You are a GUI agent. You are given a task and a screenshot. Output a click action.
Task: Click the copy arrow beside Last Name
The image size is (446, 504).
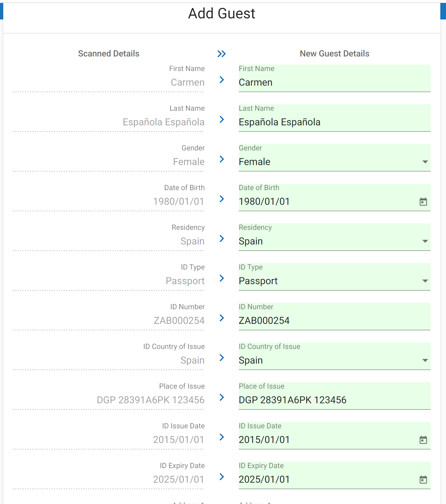pos(222,120)
